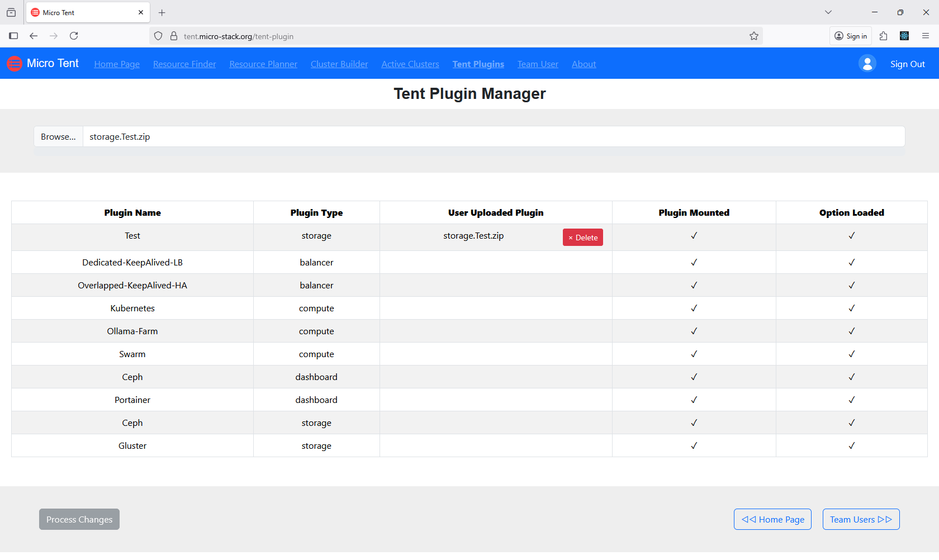Click the bookmark star in the address bar
Screen dimensions: 939x560
[753, 36]
